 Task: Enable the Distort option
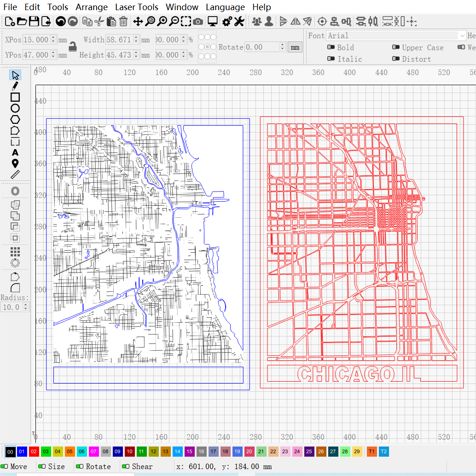tap(396, 59)
